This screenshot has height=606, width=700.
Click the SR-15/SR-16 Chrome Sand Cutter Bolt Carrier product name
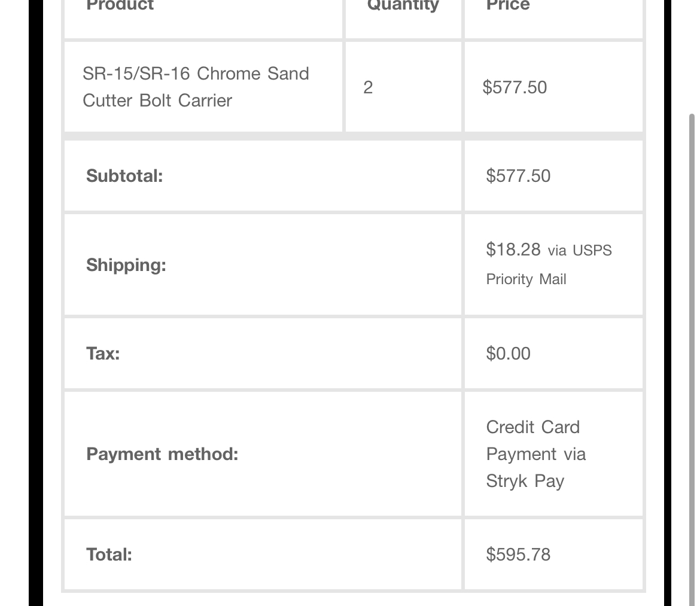pos(196,87)
